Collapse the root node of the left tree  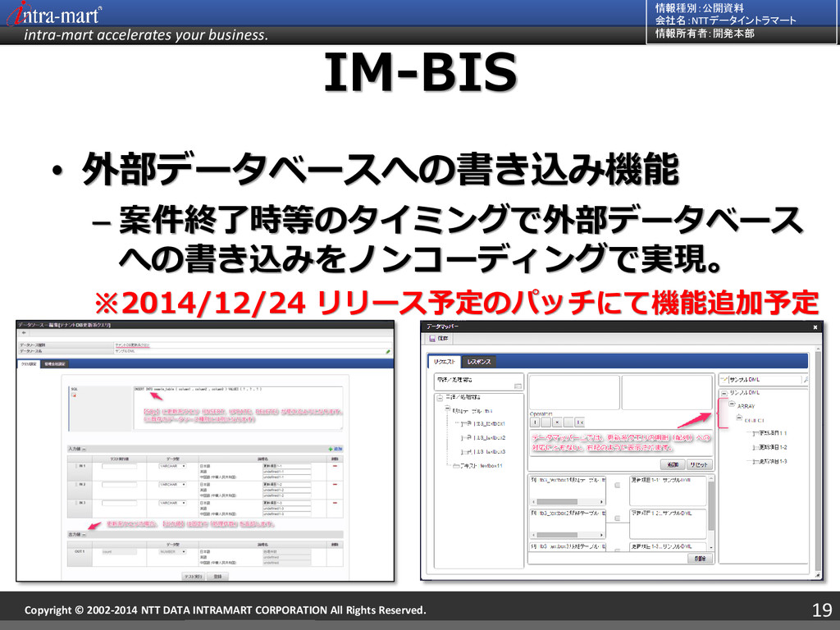(x=440, y=398)
